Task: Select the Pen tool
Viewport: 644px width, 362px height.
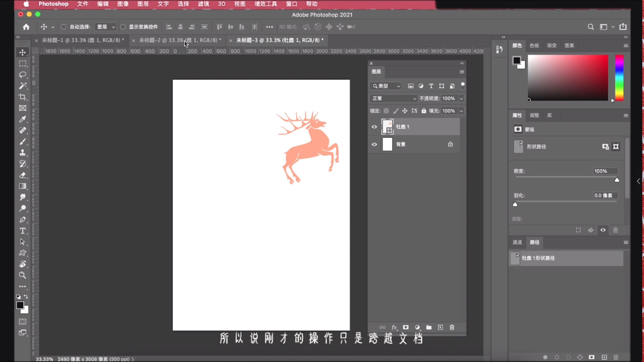Action: click(23, 220)
